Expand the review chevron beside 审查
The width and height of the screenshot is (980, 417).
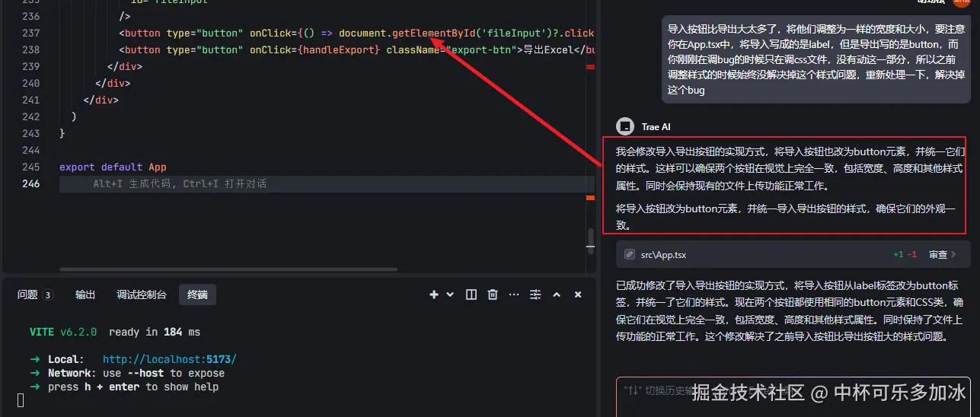point(954,255)
